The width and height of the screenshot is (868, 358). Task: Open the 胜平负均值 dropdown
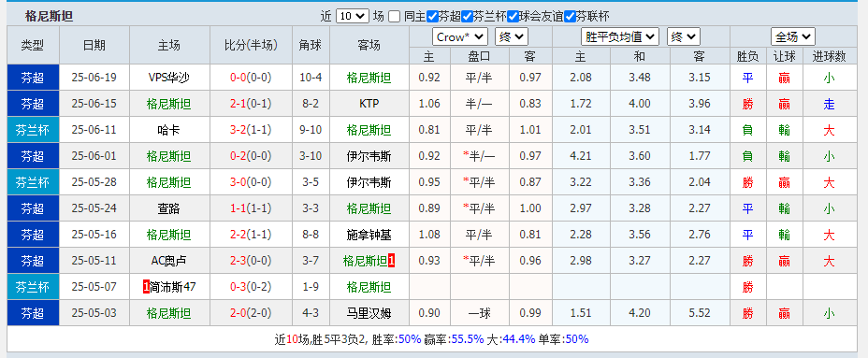620,37
